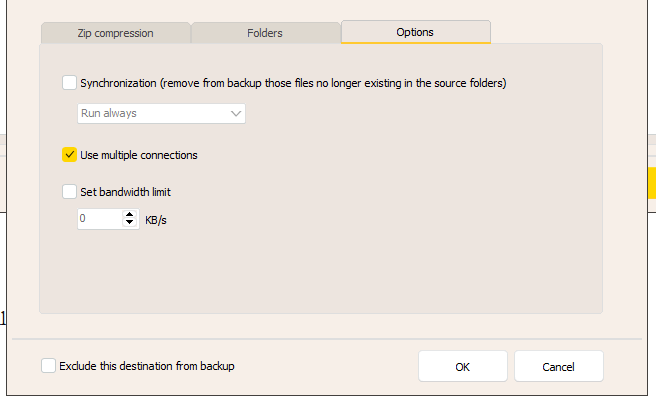Click the Synchronization description label text
Viewport: 656px width, 399px height.
tap(293, 83)
